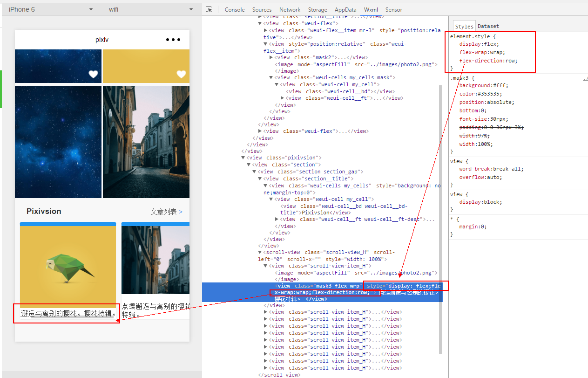Screen dimensions: 588x378
Task: Tap the heart icon on the yellow image
Action: point(181,74)
